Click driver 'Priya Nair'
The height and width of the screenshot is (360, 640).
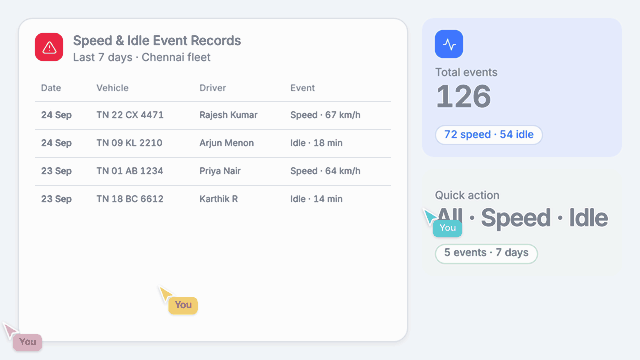click(x=220, y=171)
